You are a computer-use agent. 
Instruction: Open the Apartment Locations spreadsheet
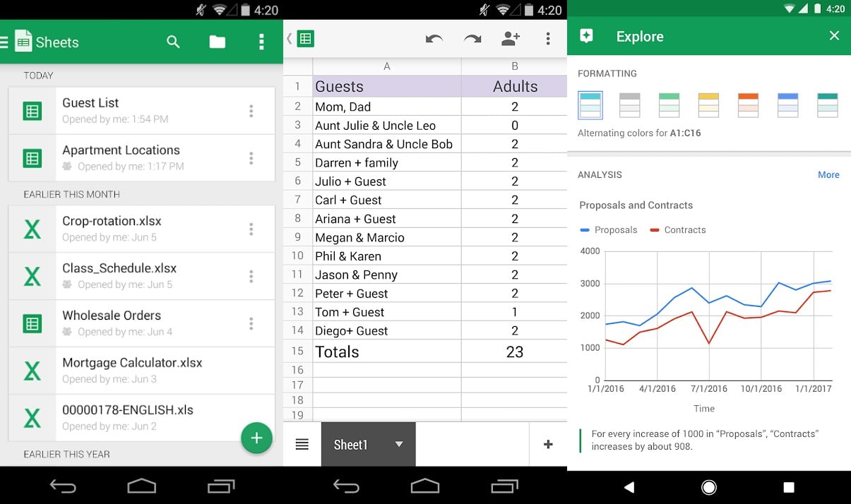141,158
